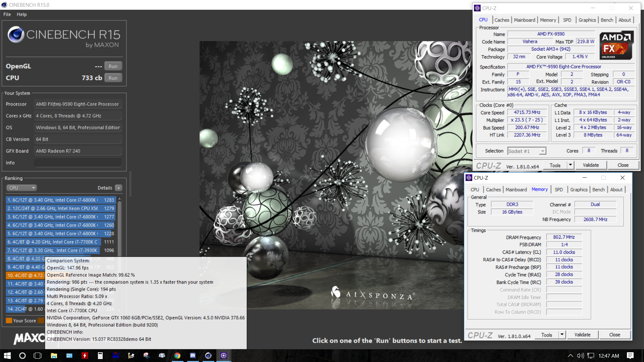The image size is (644, 362).
Task: Switch to Bench tab in bottom CPU-Z
Action: [598, 190]
